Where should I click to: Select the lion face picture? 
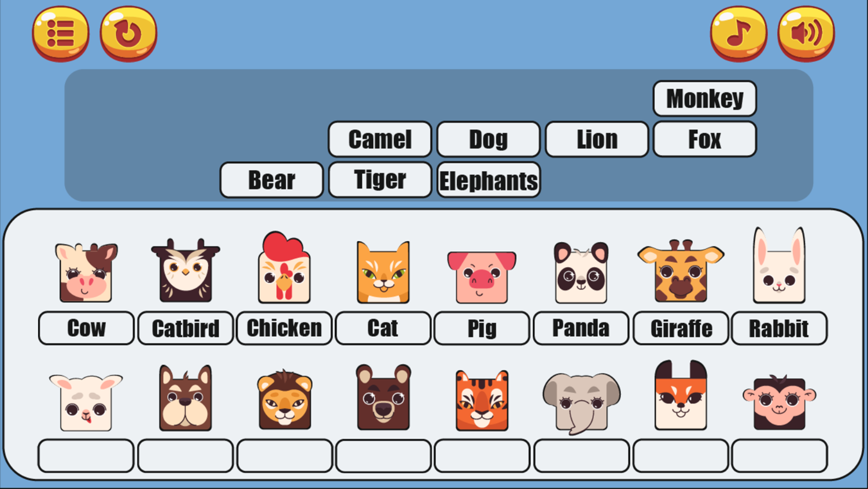pyautogui.click(x=285, y=400)
